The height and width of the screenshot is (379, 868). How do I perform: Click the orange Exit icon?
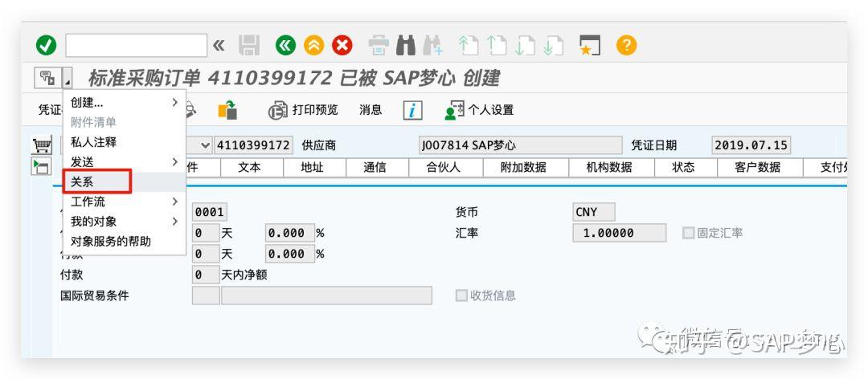[314, 46]
